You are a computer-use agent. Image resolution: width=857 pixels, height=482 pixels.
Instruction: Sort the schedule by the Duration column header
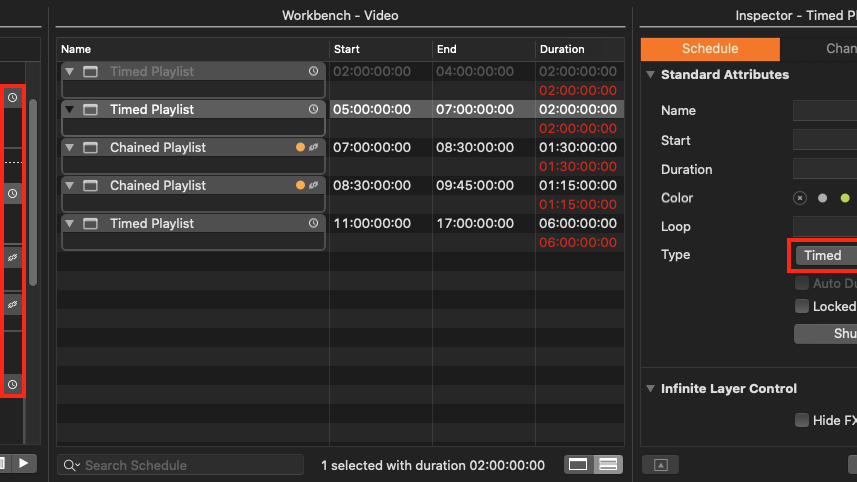point(562,49)
